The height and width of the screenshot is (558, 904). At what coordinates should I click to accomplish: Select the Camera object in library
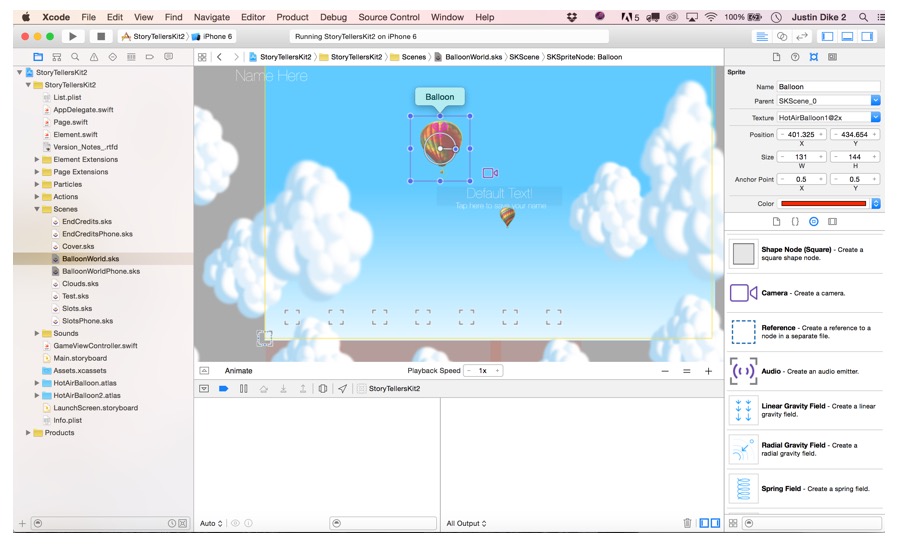(743, 293)
